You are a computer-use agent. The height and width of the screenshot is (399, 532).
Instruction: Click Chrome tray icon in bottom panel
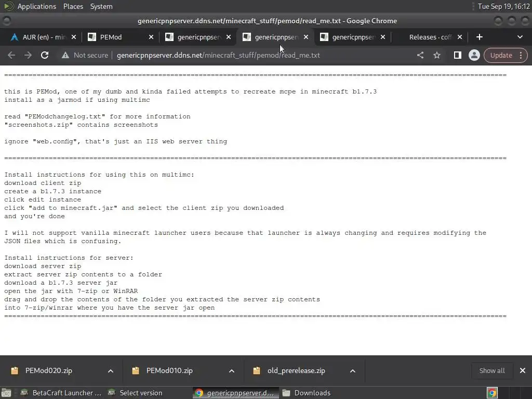pos(492,393)
